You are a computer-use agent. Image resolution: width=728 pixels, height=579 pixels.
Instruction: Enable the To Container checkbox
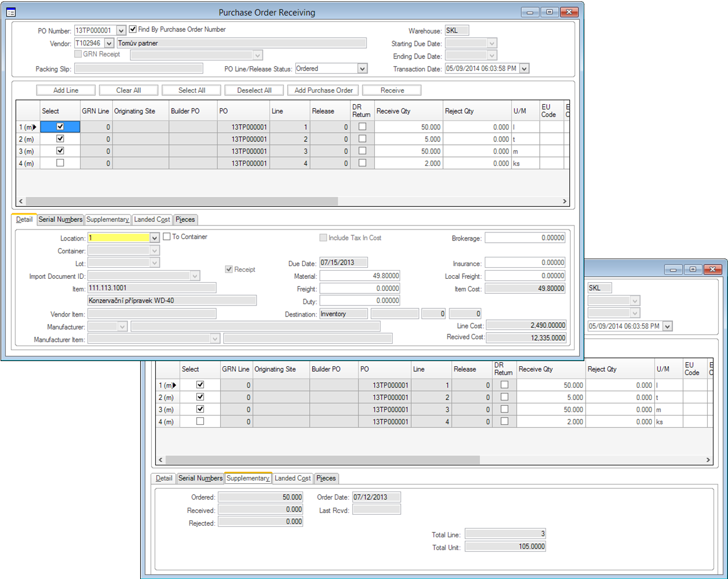(x=167, y=236)
